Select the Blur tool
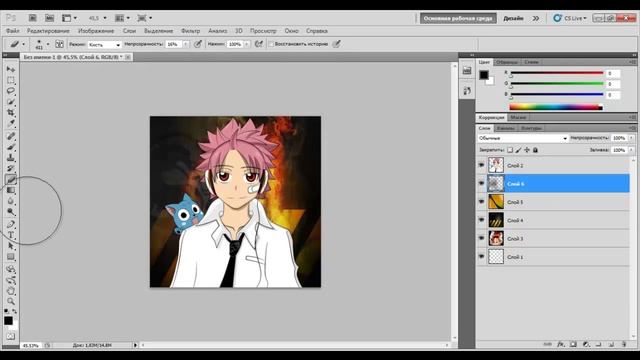 click(x=11, y=201)
